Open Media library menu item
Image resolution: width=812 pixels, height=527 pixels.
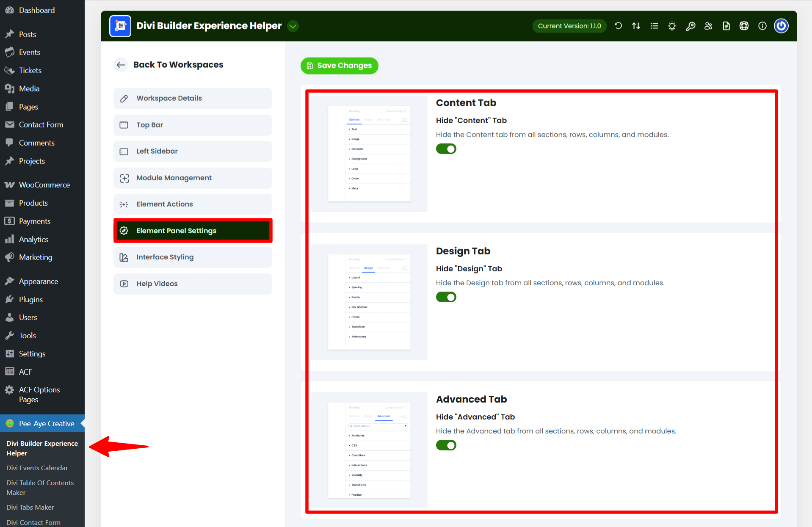pyautogui.click(x=42, y=88)
